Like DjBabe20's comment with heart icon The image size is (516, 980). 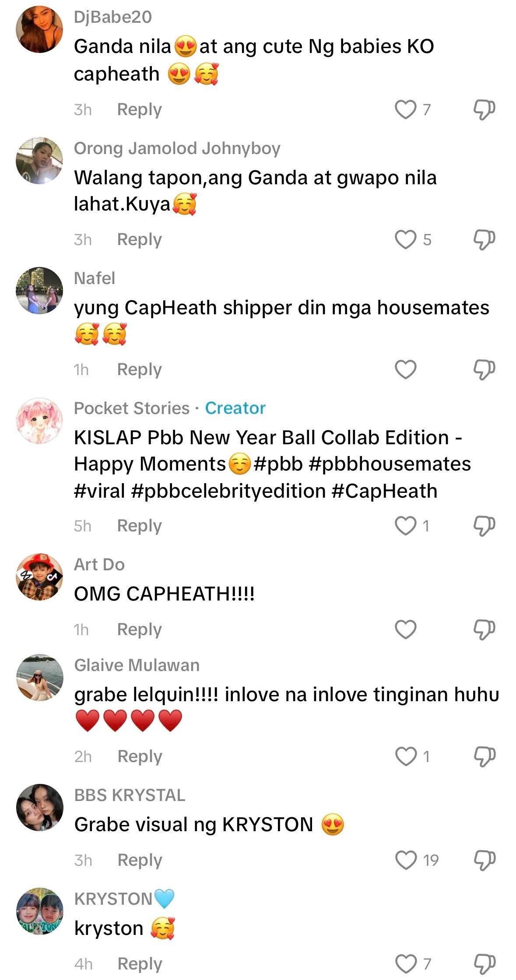click(x=405, y=109)
